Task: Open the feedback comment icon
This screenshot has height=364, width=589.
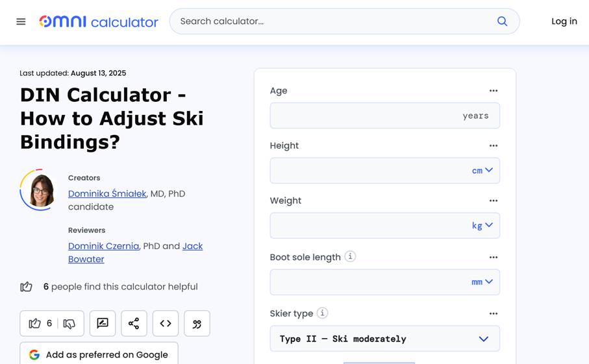Action: pyautogui.click(x=103, y=323)
